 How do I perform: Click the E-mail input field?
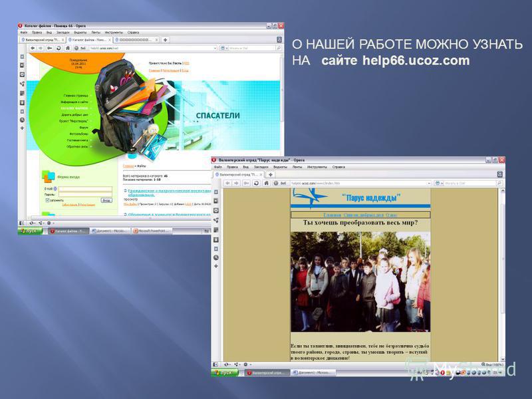pos(85,189)
